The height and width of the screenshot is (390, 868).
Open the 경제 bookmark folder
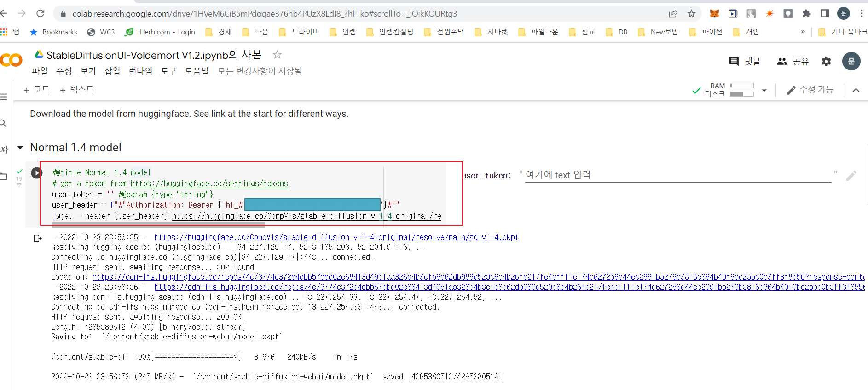point(219,32)
